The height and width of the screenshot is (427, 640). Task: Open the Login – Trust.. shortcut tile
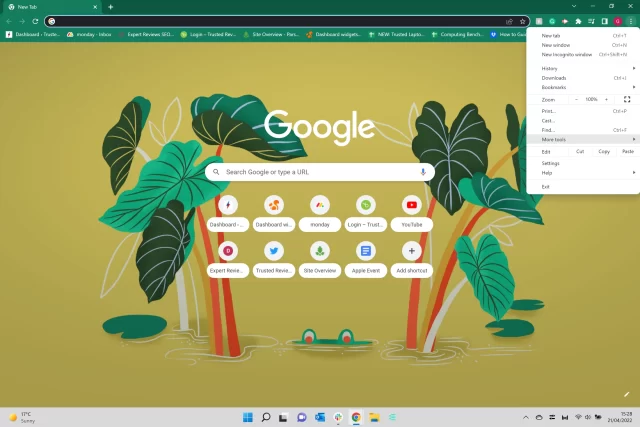coord(366,214)
